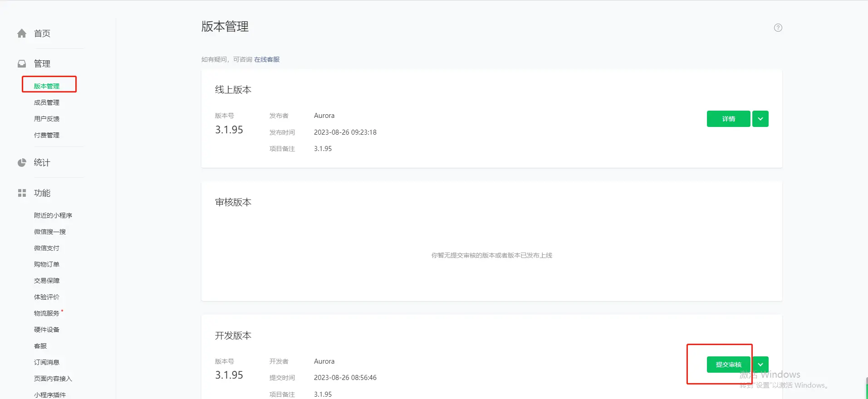Expand dropdown next to 提交审核 button
Image resolution: width=868 pixels, height=399 pixels.
pos(760,365)
